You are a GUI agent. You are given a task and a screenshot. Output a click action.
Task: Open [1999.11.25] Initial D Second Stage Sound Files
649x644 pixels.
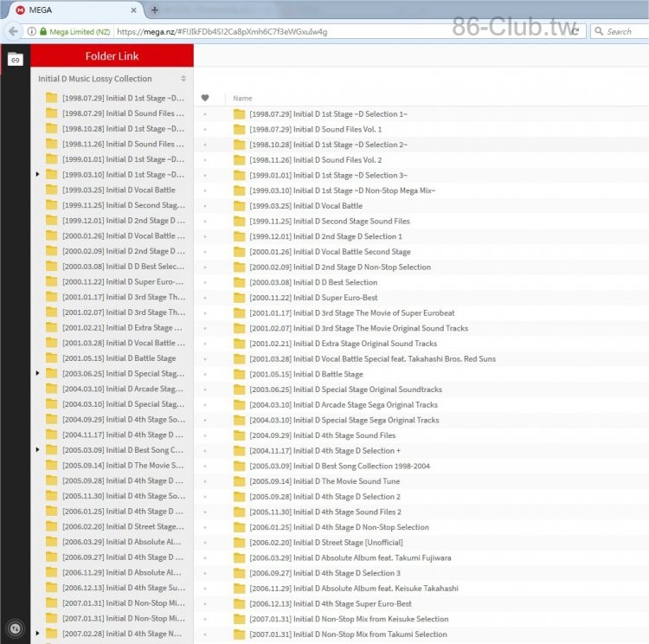[x=330, y=221]
